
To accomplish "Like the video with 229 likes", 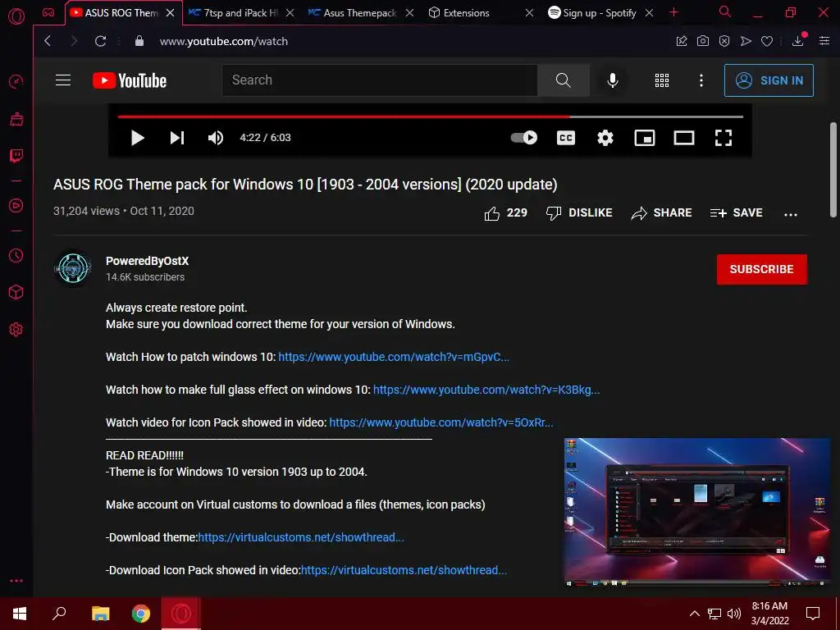I will click(505, 213).
